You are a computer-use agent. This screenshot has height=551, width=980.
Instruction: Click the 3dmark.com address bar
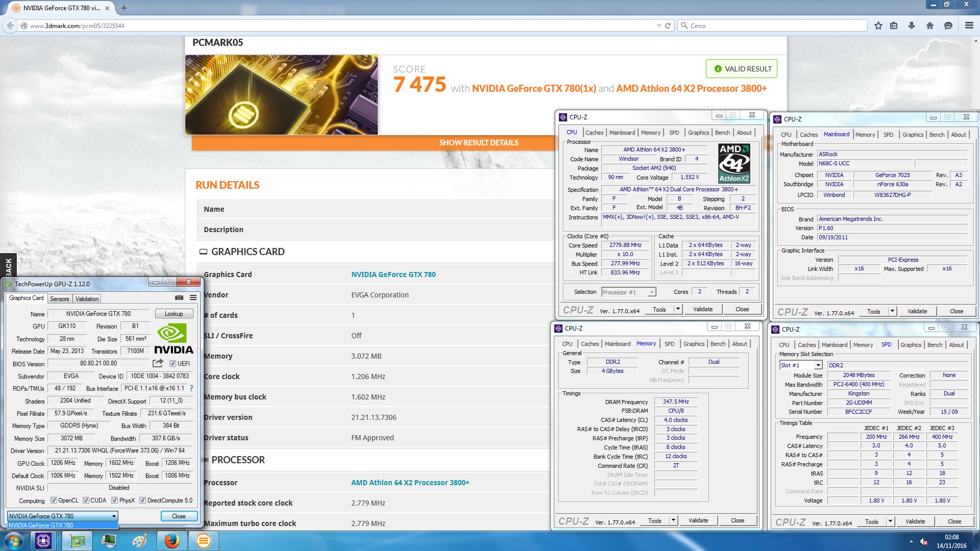(x=337, y=26)
